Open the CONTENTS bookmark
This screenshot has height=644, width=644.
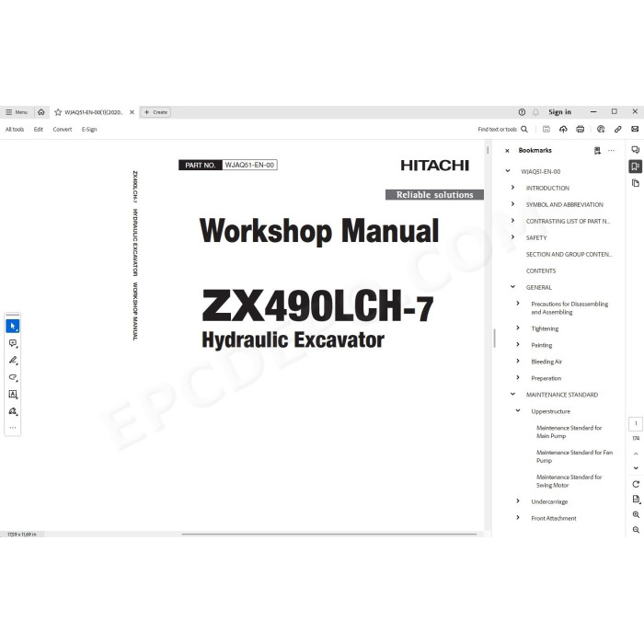(x=541, y=271)
